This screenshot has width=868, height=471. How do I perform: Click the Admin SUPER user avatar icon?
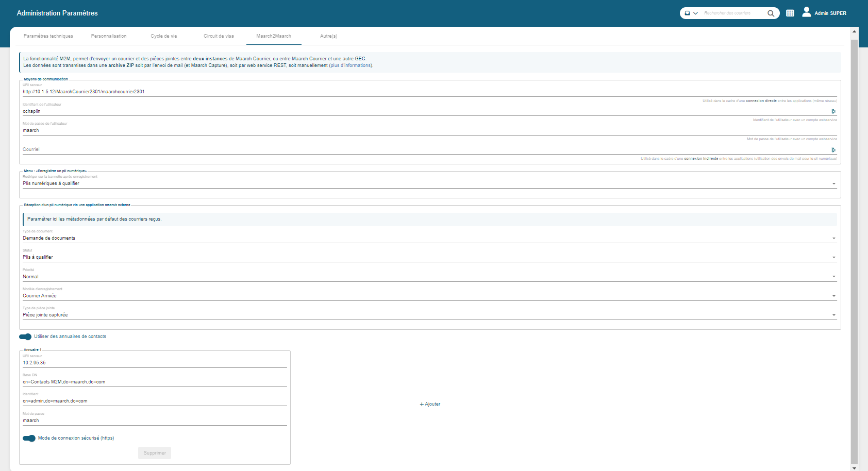pyautogui.click(x=806, y=12)
